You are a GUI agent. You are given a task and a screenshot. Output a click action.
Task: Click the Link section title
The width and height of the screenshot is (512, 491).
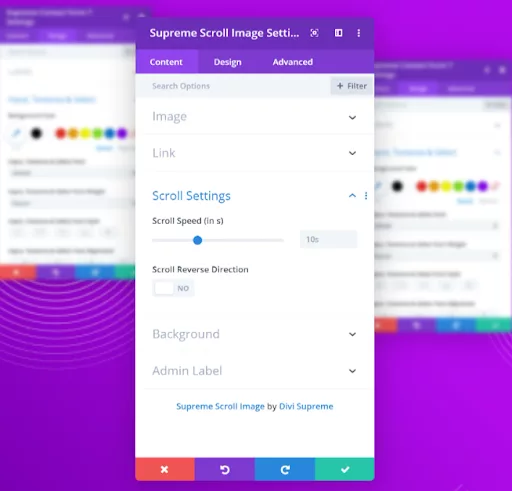pos(164,153)
